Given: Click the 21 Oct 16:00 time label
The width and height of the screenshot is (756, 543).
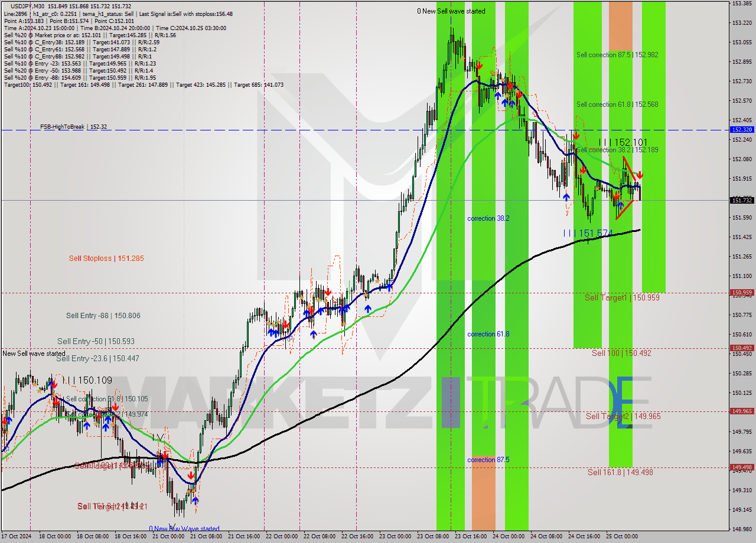Looking at the screenshot, I should (244, 537).
